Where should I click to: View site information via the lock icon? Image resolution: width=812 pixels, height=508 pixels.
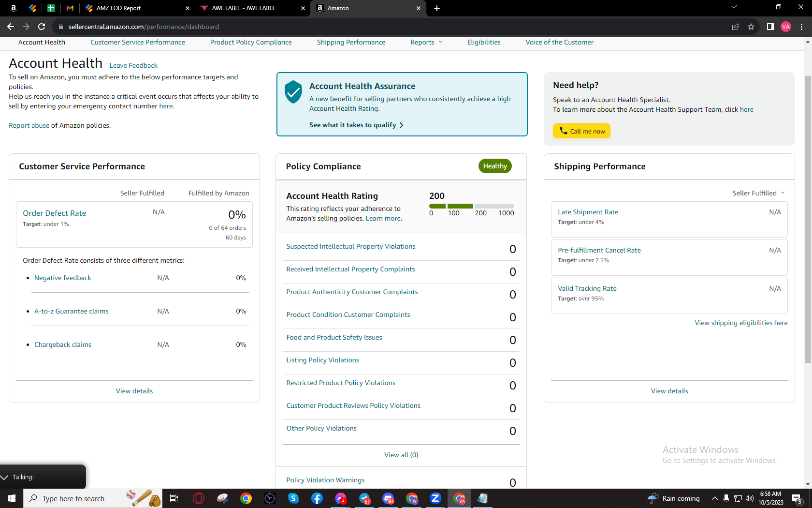[x=60, y=27]
